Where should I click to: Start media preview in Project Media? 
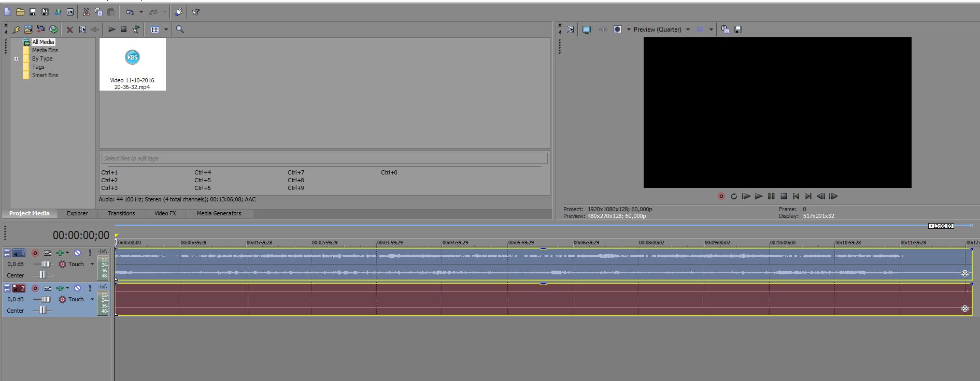coord(111,30)
